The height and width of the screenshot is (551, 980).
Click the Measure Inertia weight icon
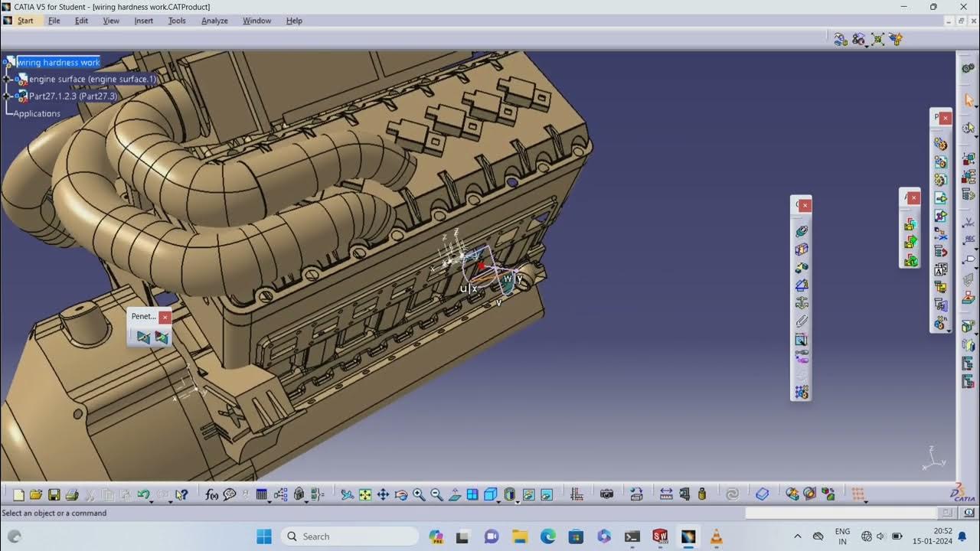pos(702,495)
